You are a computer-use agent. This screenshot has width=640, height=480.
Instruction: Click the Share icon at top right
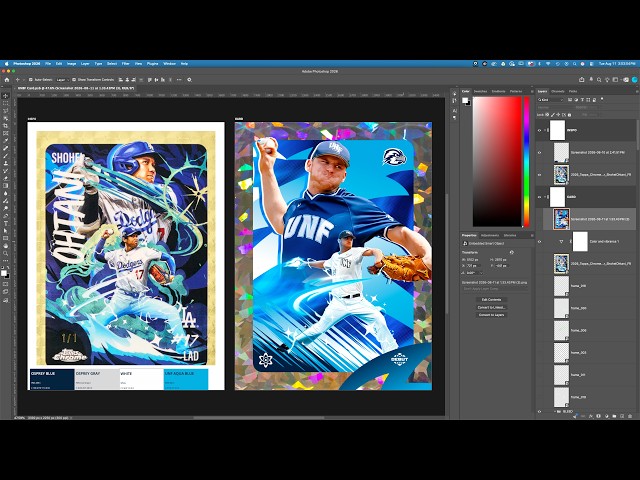(x=582, y=80)
